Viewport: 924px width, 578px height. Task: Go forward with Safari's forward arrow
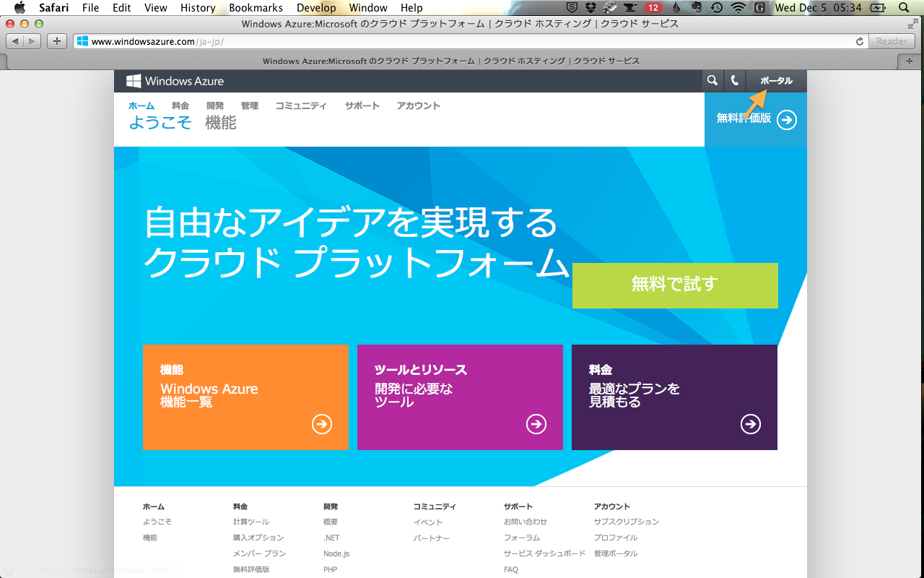click(32, 41)
